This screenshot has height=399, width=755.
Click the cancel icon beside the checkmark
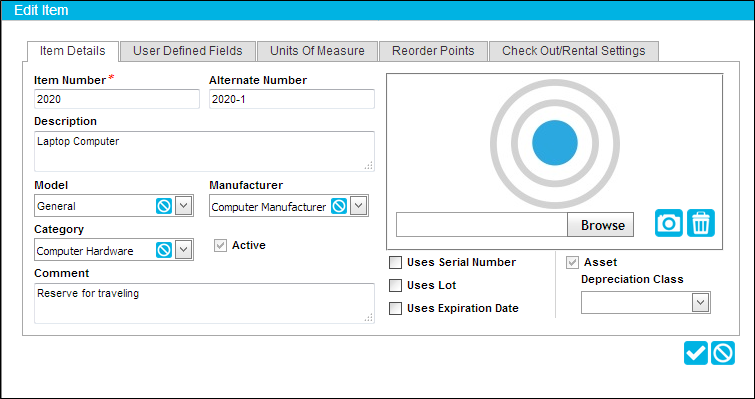[723, 353]
